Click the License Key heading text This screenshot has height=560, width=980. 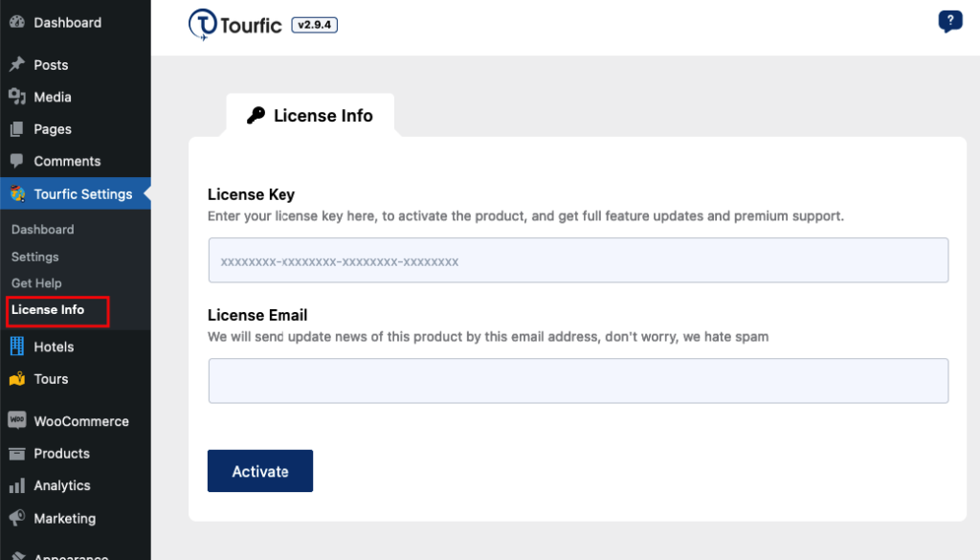pyautogui.click(x=252, y=194)
